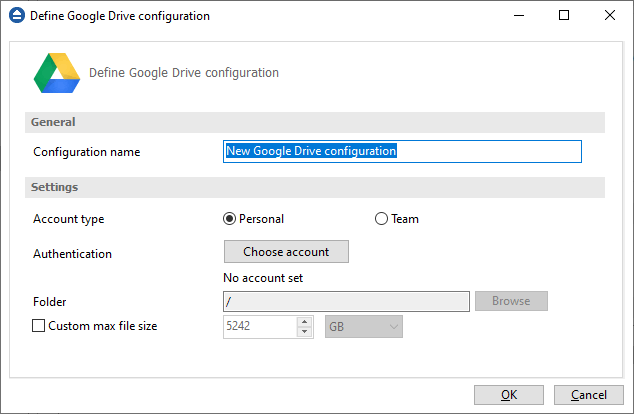Screen dimensions: 634x414
Task: Open the GB size unit dropdown
Action: coord(363,327)
